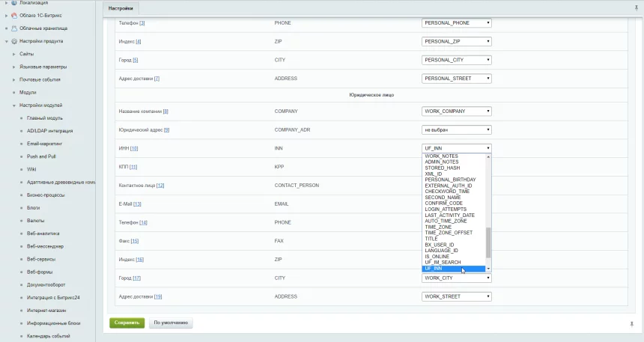The width and height of the screenshot is (644, 342).
Task: Switch to the Настройки tab
Action: coord(120,8)
